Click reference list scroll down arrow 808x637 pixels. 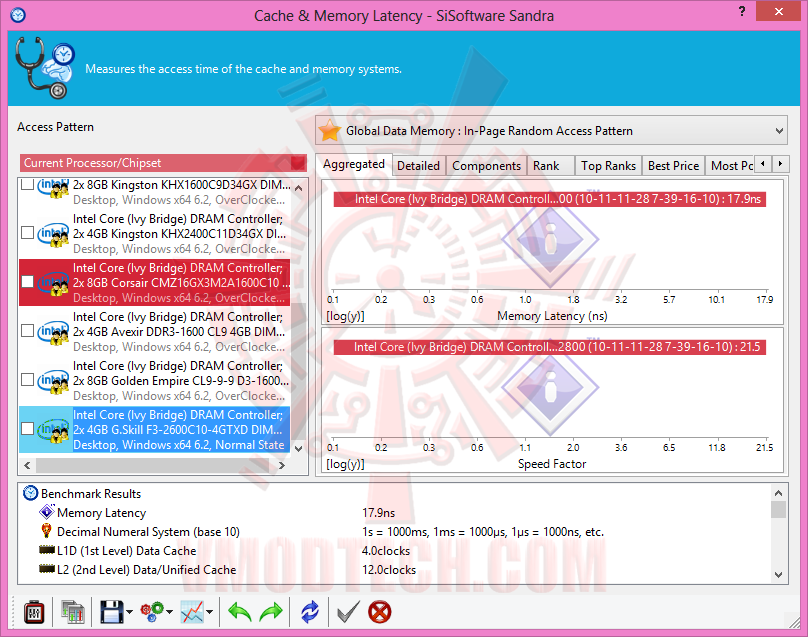298,448
